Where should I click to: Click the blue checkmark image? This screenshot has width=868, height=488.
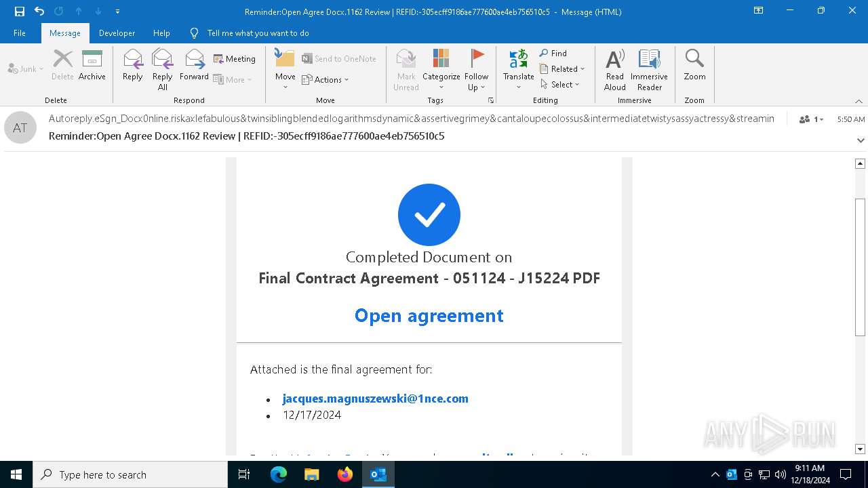[429, 215]
